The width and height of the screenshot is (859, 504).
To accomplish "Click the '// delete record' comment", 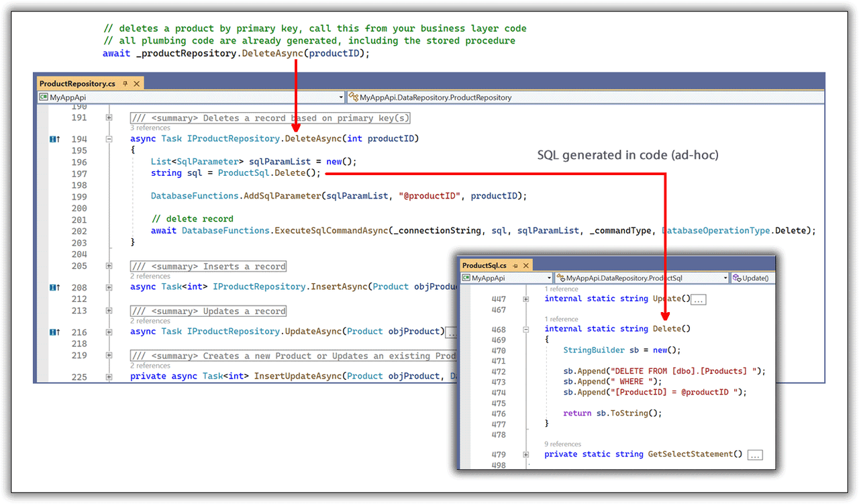I will (x=192, y=219).
